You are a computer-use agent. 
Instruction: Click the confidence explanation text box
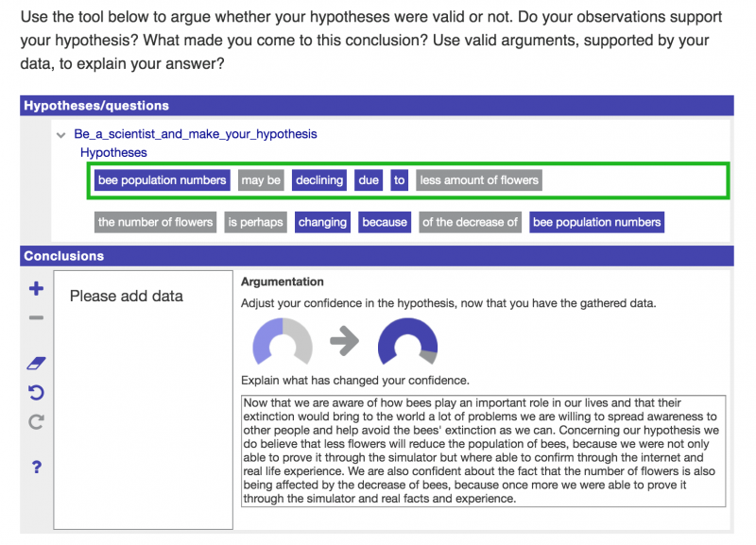click(483, 451)
